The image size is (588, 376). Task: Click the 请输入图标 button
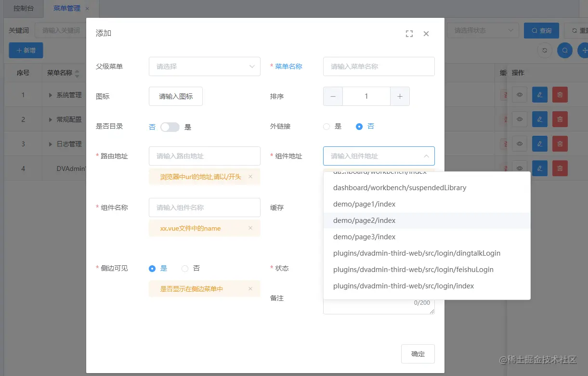[x=176, y=96]
